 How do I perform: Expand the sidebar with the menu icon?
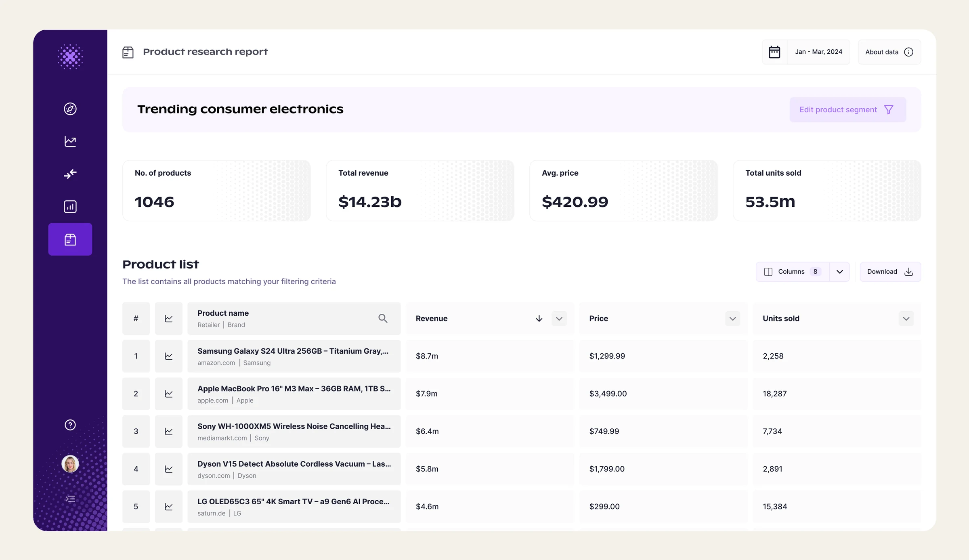70,499
